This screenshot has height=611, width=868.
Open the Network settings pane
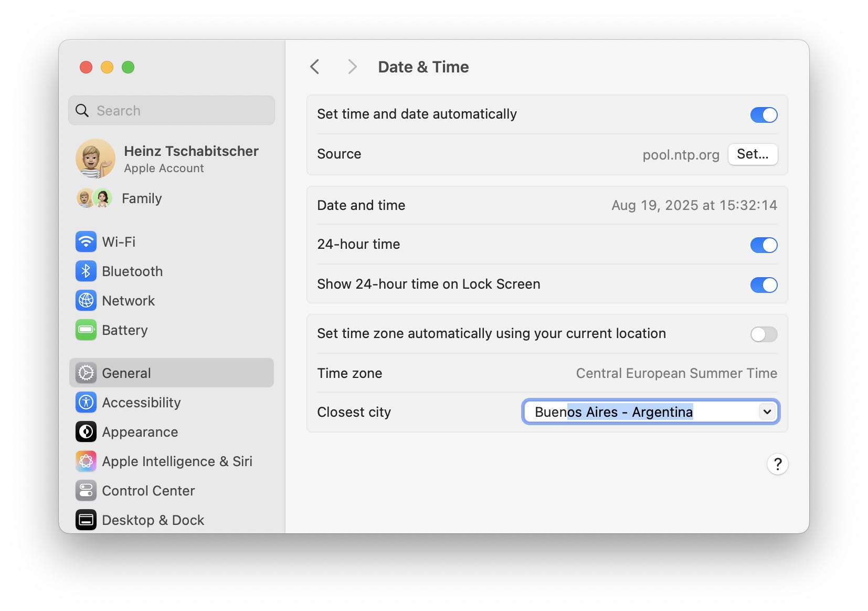(x=172, y=301)
